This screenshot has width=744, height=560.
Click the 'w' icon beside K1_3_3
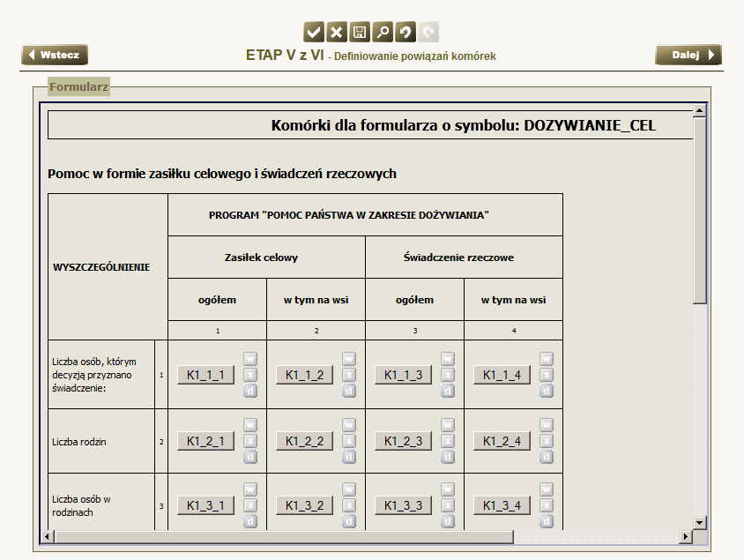(x=448, y=489)
